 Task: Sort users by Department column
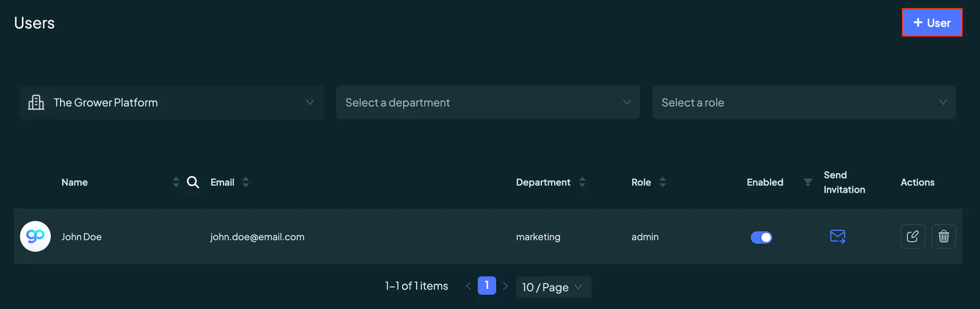coord(582,182)
